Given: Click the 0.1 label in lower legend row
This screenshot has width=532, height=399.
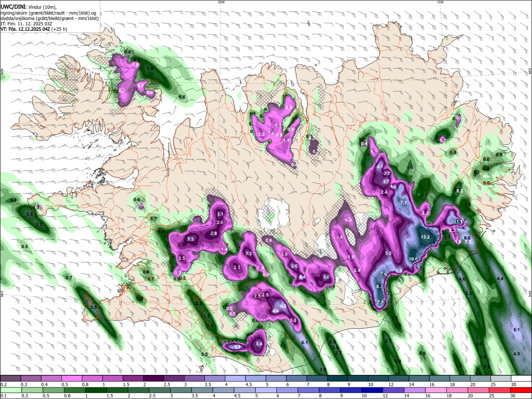Looking at the screenshot, I should (x=3, y=396).
